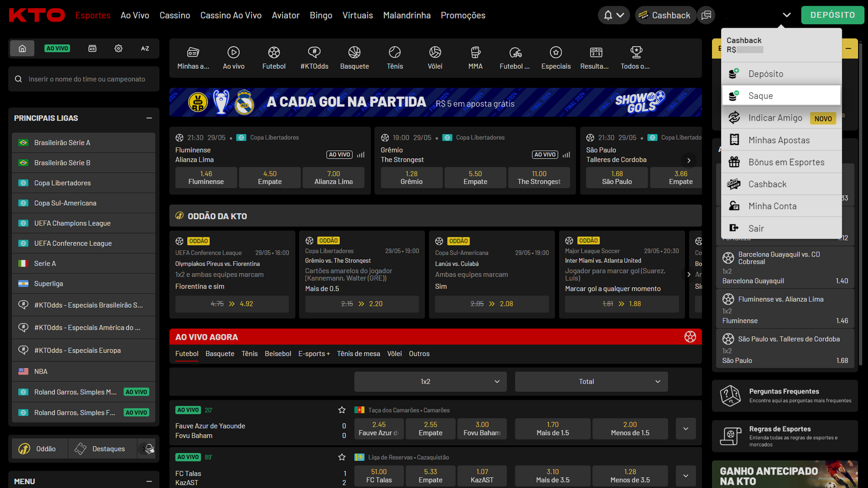Expand more markets for Fauve Azur match
The width and height of the screenshot is (868, 488).
686,428
